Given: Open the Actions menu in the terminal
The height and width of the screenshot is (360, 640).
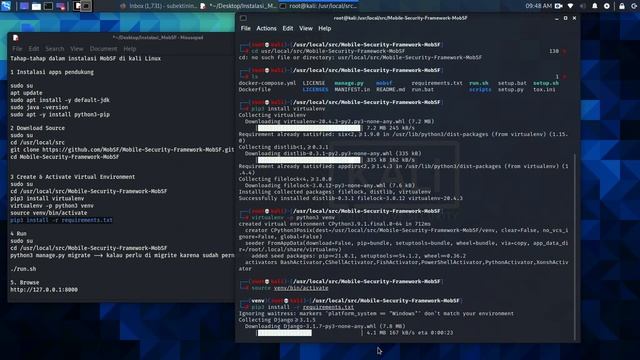Looking at the screenshot, I should 266,29.
